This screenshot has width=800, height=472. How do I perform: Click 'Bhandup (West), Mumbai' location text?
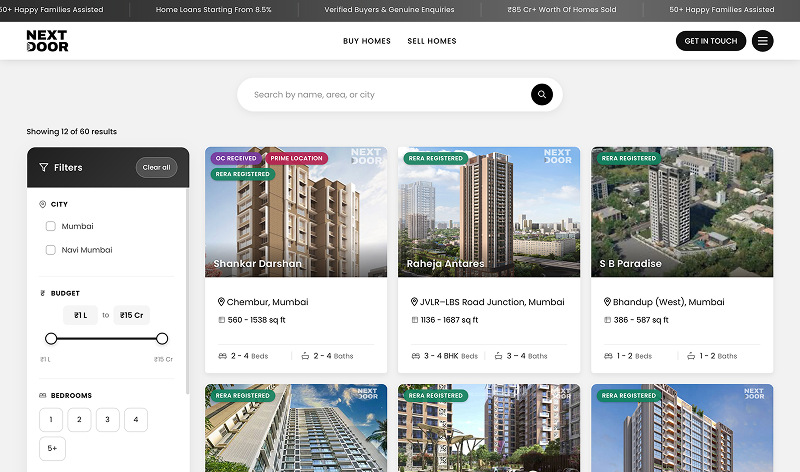(668, 302)
